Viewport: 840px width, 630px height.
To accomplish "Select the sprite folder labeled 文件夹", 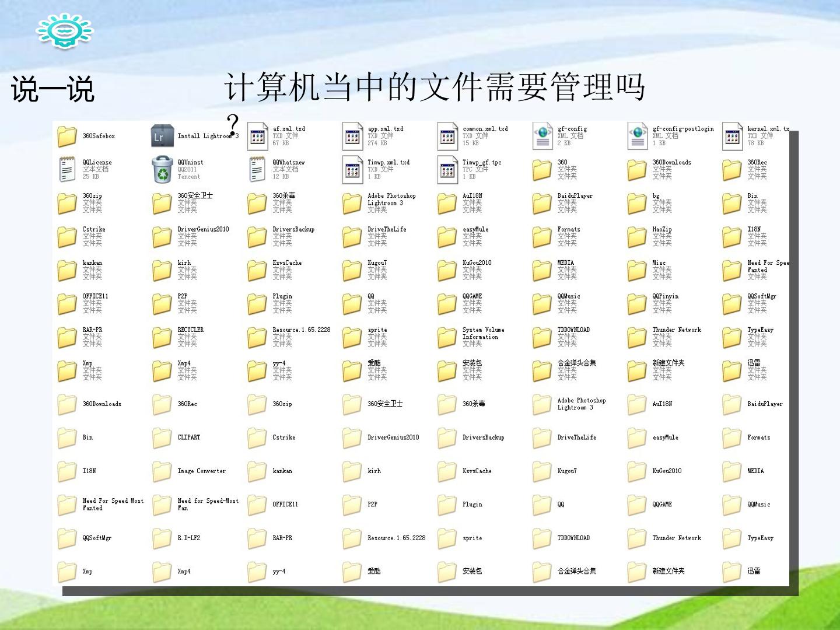I will tap(352, 337).
